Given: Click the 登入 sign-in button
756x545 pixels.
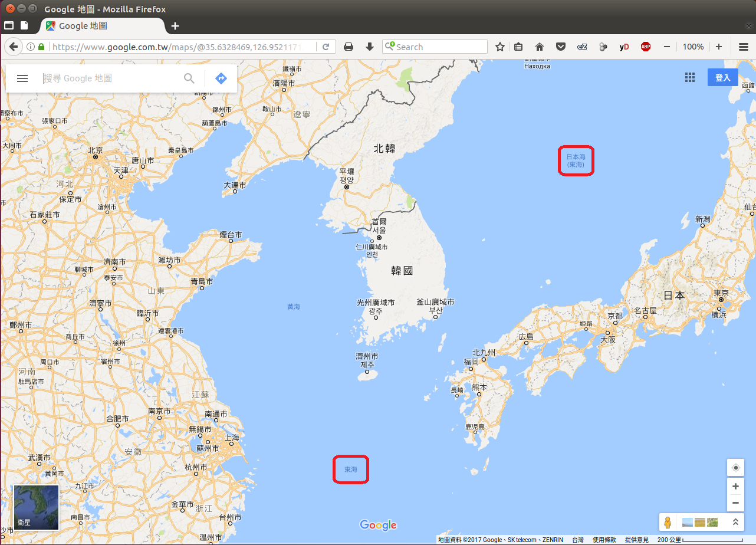Looking at the screenshot, I should pyautogui.click(x=722, y=78).
